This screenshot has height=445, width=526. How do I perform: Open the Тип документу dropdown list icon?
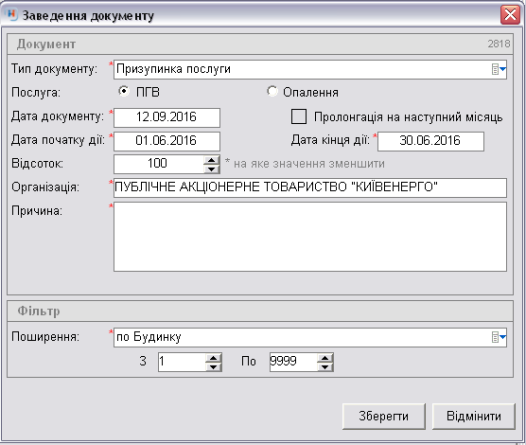tap(499, 69)
